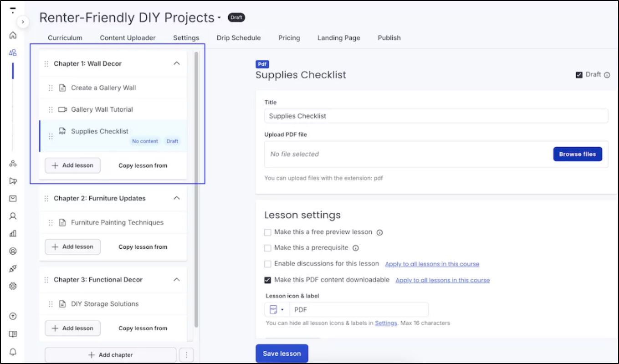Expand the sidebar with the arrow icon
This screenshot has width=619, height=364.
tap(23, 21)
